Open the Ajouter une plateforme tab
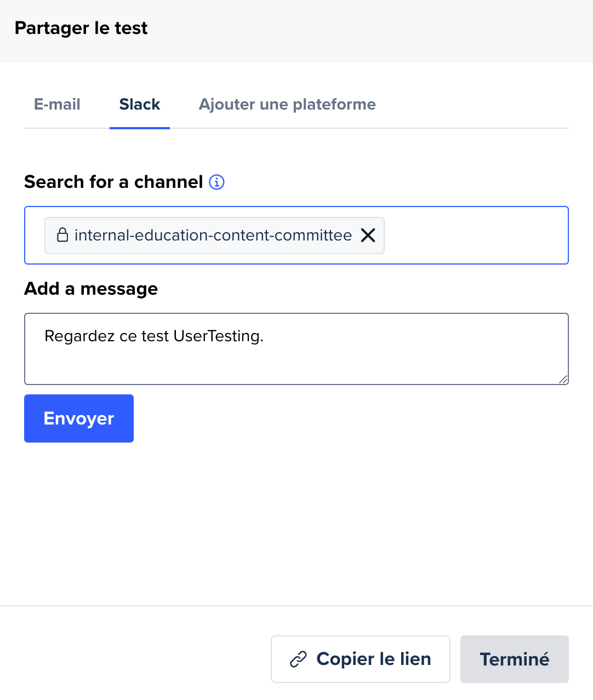The image size is (593, 700). (287, 104)
